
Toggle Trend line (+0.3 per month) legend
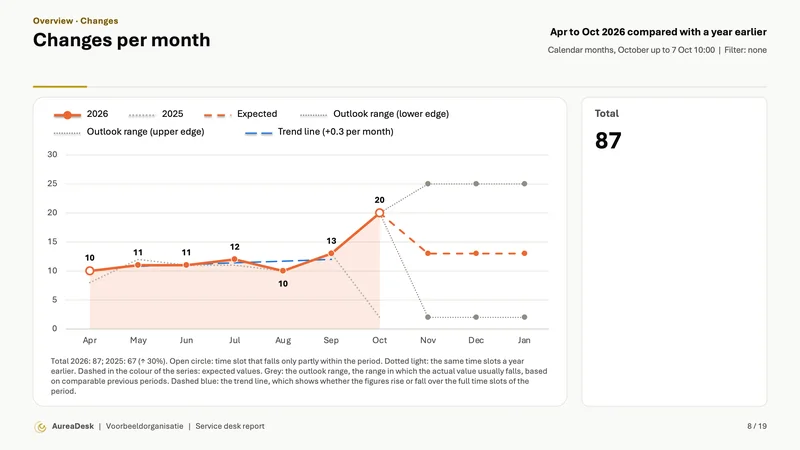click(319, 132)
